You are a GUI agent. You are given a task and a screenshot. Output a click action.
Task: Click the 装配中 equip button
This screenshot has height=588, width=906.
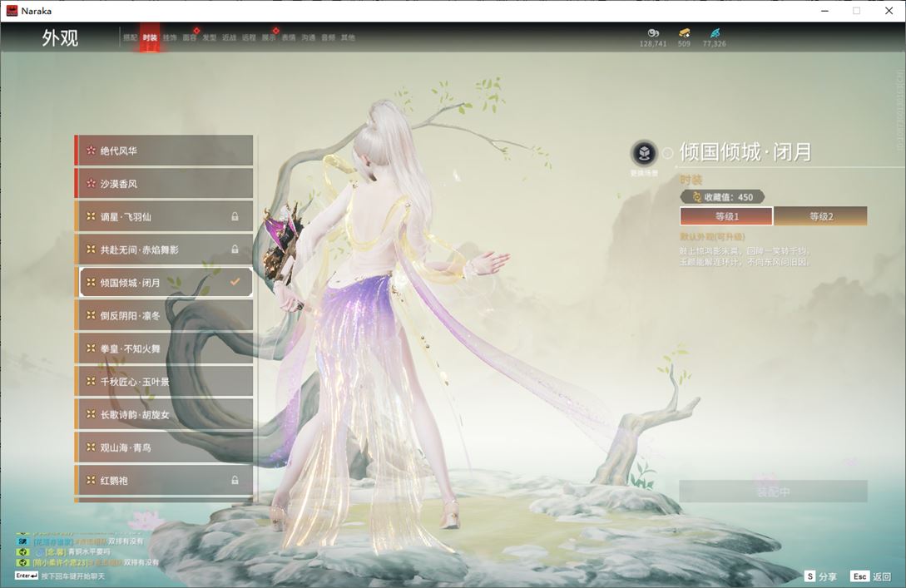(x=773, y=492)
